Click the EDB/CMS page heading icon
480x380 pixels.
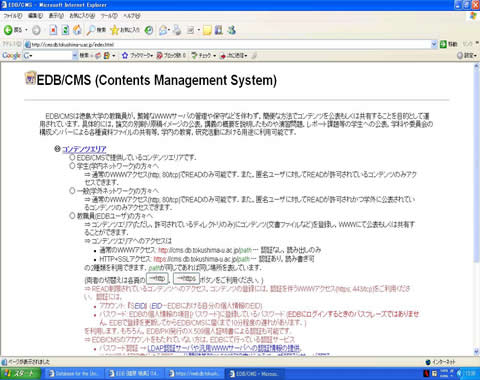pos(31,78)
